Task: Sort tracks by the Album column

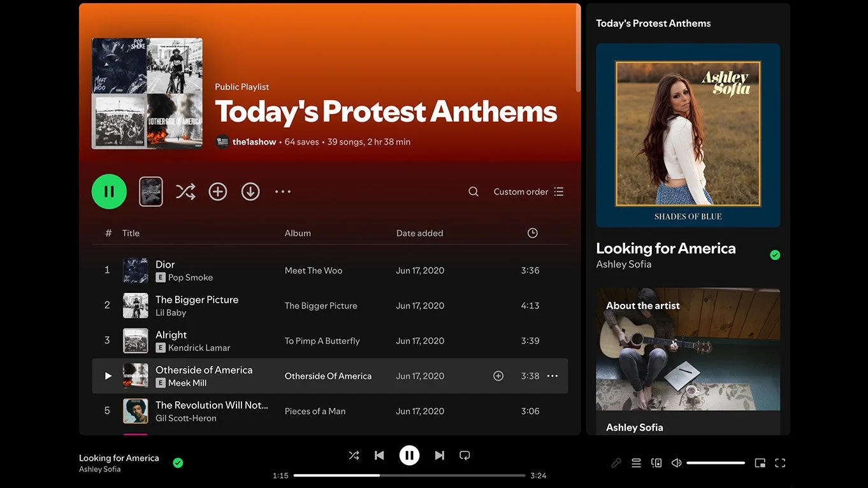Action: click(x=298, y=233)
